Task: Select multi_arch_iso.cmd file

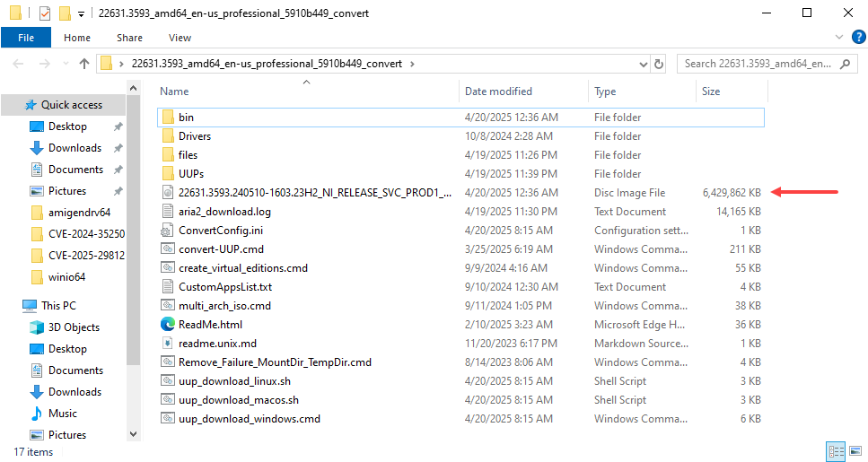Action: coord(460,305)
